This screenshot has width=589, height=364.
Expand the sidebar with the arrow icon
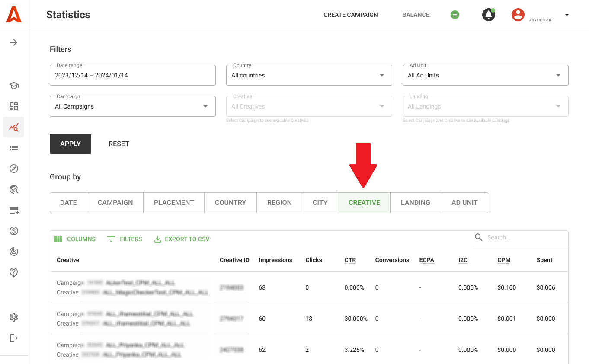pos(14,42)
